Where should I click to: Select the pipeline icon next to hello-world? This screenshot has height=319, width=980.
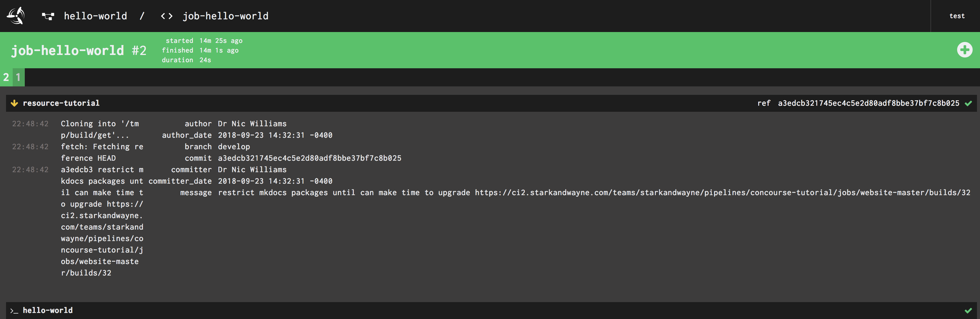(48, 16)
